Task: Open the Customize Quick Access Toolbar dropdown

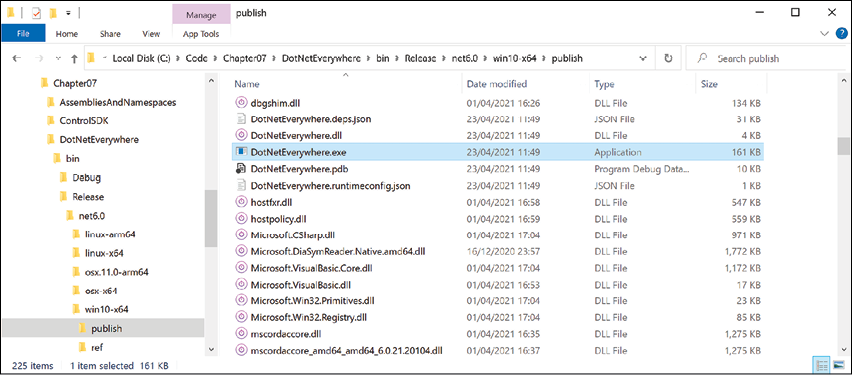Action: [68, 12]
